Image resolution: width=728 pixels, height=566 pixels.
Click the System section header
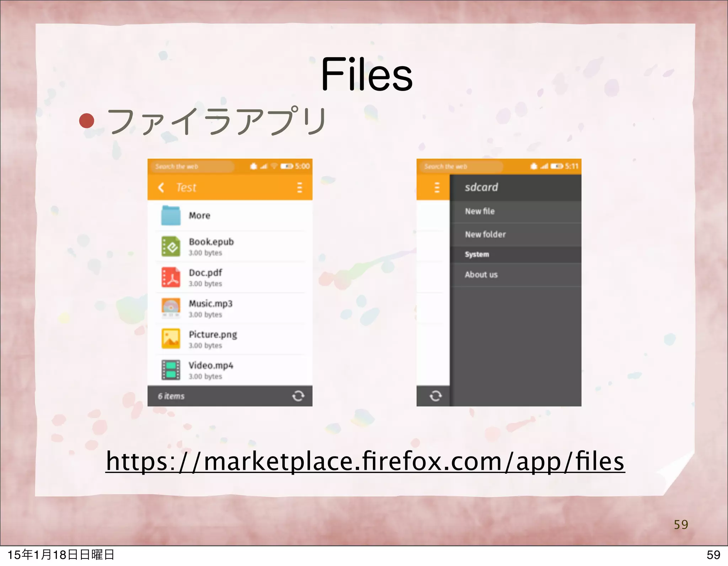515,254
